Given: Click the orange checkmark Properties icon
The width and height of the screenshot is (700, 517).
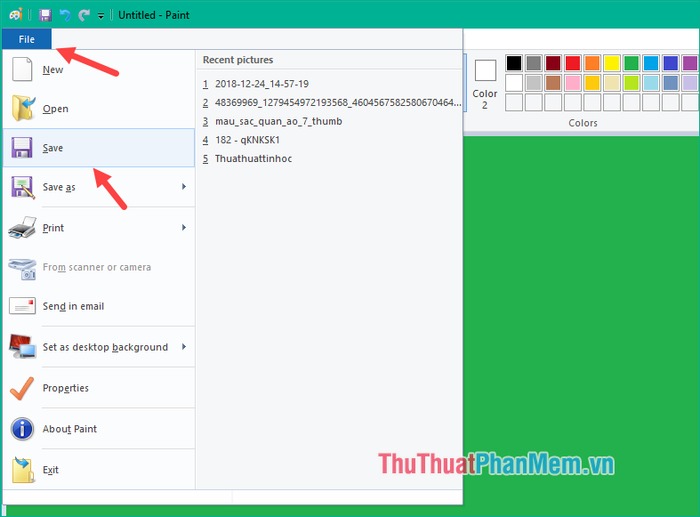Looking at the screenshot, I should pos(22,388).
